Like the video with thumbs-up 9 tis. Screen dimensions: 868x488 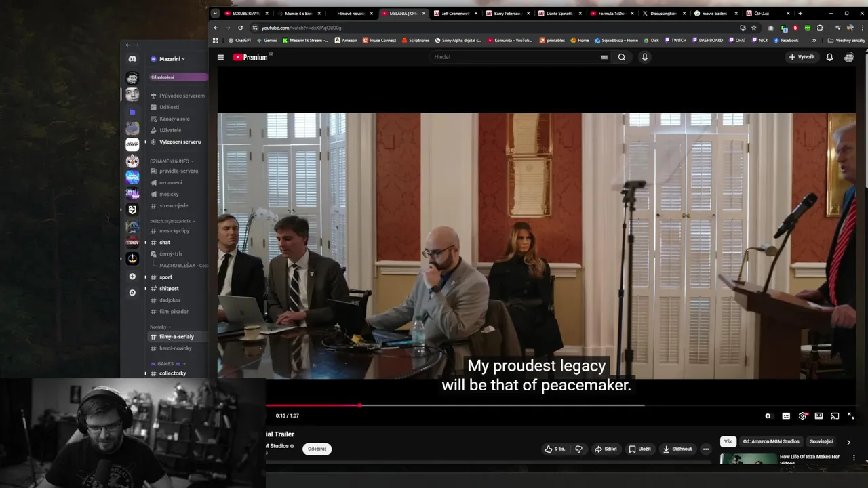click(x=555, y=449)
